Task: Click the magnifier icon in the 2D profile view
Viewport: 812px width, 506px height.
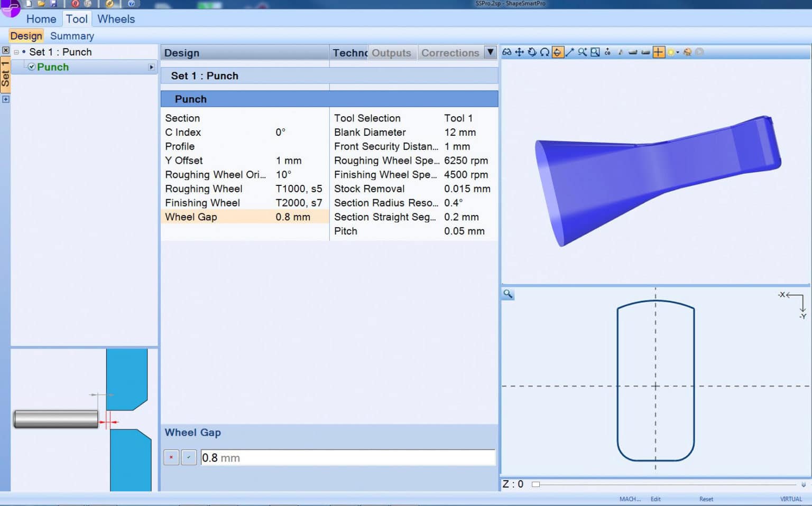Action: (x=508, y=294)
